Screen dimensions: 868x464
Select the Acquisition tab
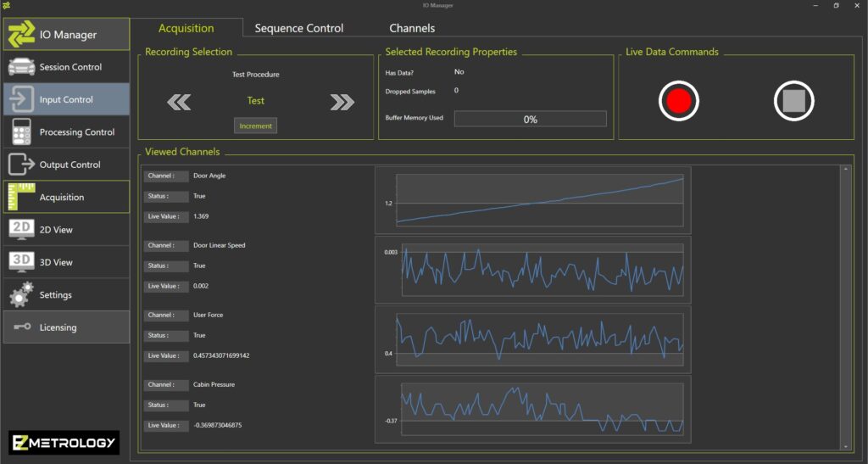[x=186, y=28]
